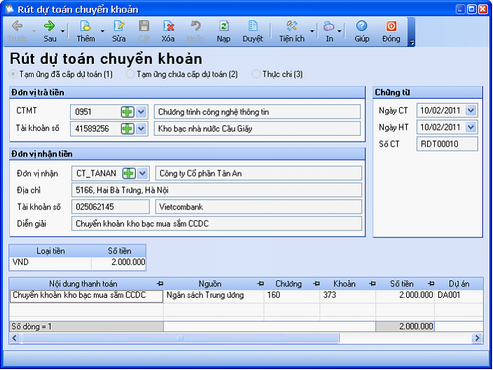Expand the payer Tài khoản số dropdown
This screenshot has width=493, height=370.
point(141,129)
